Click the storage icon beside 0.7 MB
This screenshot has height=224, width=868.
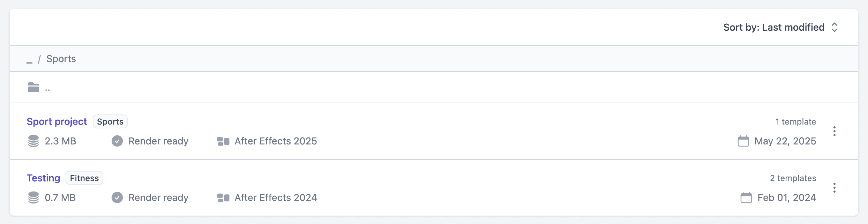click(33, 197)
